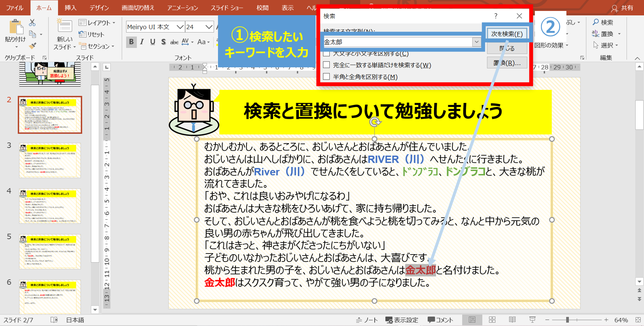Switch to Reading view
Image resolution: width=644 pixels, height=326 pixels.
(x=512, y=320)
